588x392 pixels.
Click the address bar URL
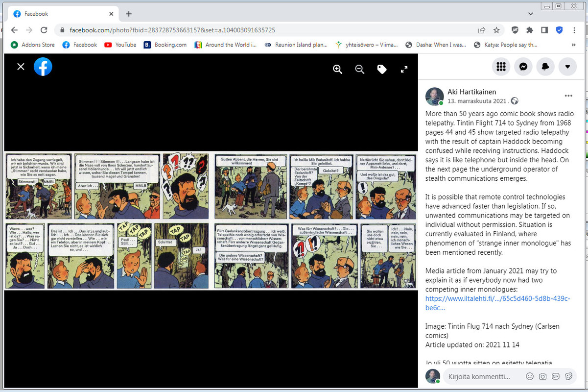(x=172, y=30)
